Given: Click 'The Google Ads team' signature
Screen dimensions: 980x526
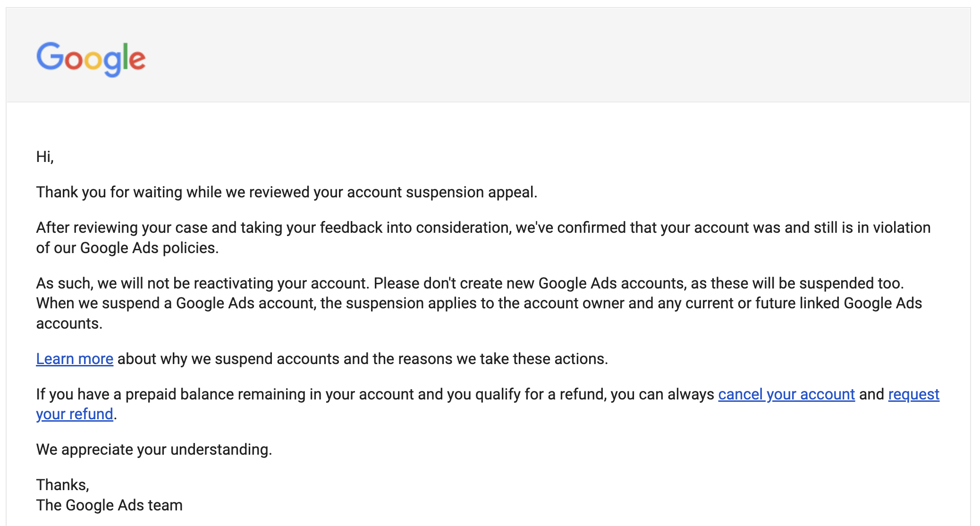Looking at the screenshot, I should click(110, 505).
